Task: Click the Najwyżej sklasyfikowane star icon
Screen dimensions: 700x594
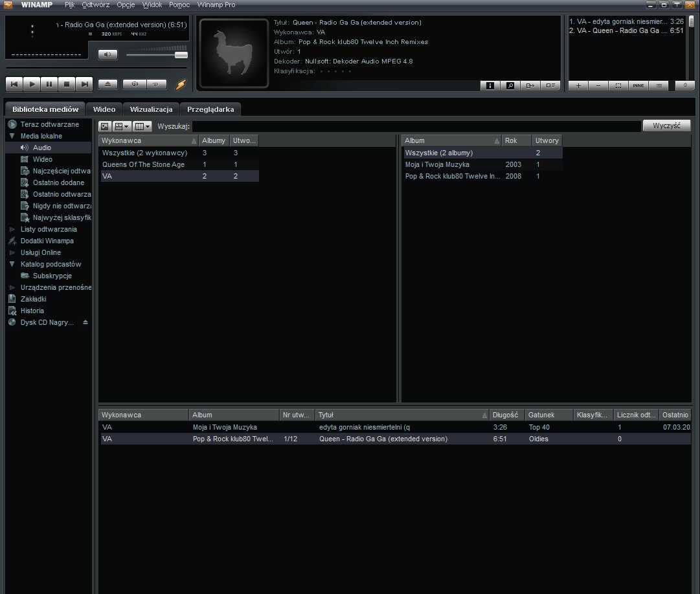Action: (25, 217)
